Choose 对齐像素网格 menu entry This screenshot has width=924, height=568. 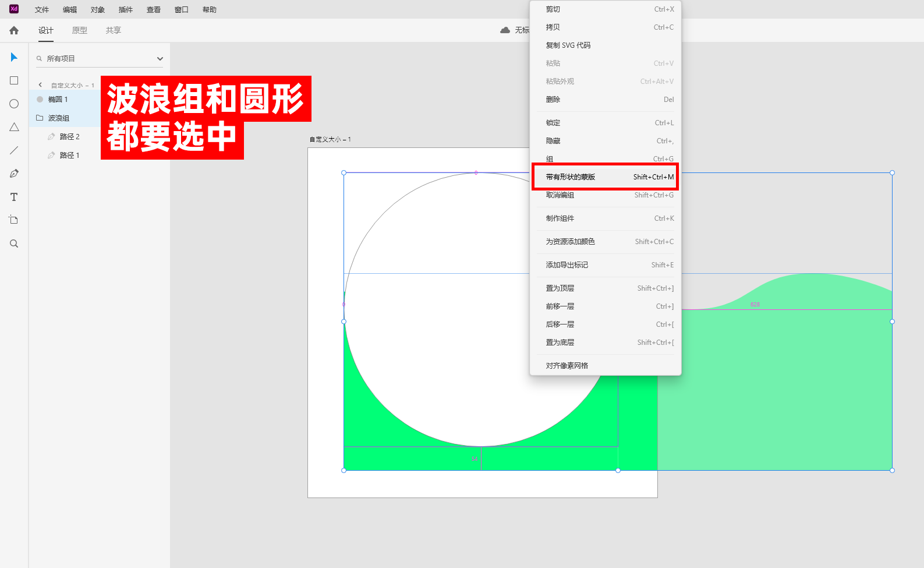(606, 366)
